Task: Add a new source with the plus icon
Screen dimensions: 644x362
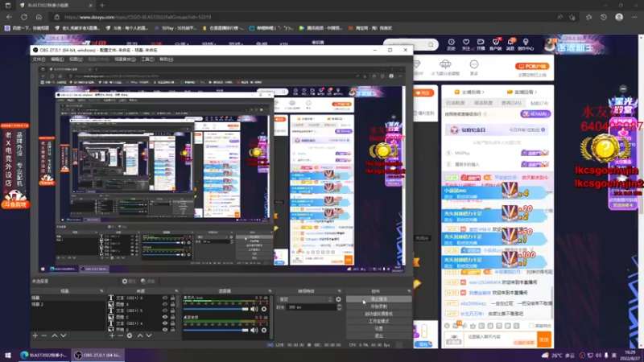Action: point(112,335)
